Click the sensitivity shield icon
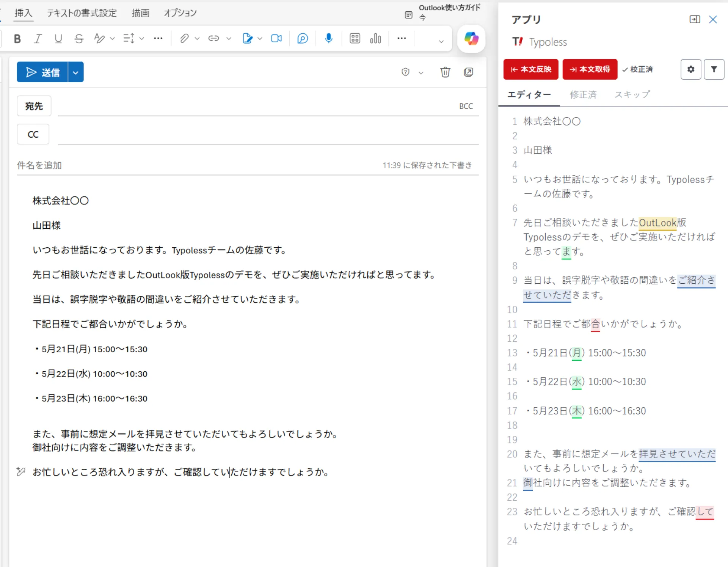728x567 pixels. (x=405, y=72)
